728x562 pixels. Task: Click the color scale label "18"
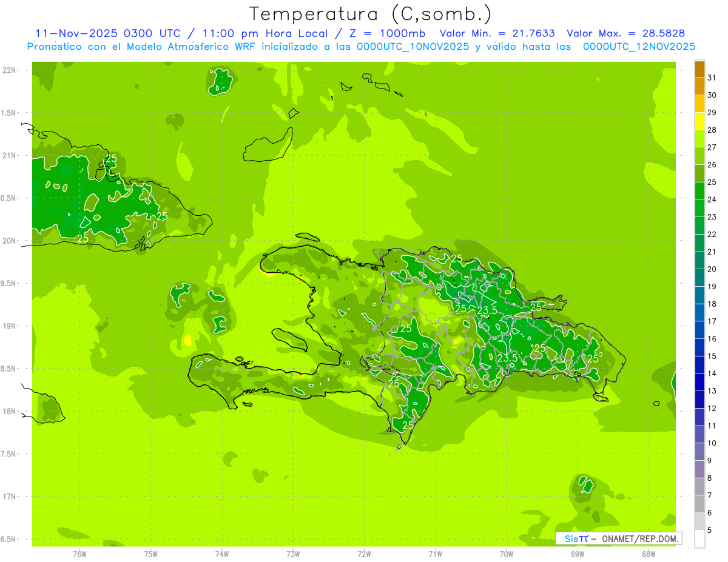point(712,304)
